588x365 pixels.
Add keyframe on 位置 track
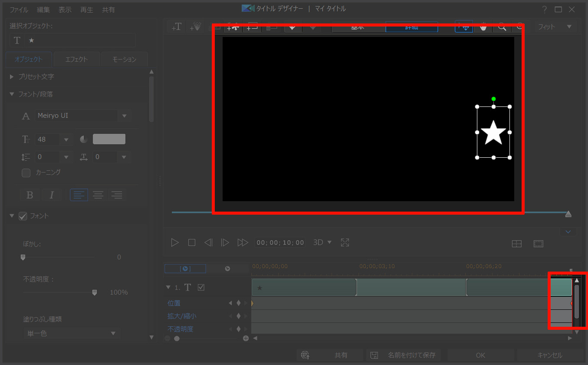point(238,303)
